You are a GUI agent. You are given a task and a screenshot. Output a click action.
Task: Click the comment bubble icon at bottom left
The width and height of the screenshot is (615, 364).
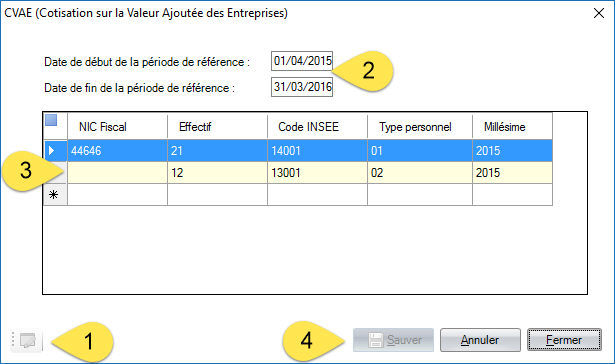[x=27, y=340]
